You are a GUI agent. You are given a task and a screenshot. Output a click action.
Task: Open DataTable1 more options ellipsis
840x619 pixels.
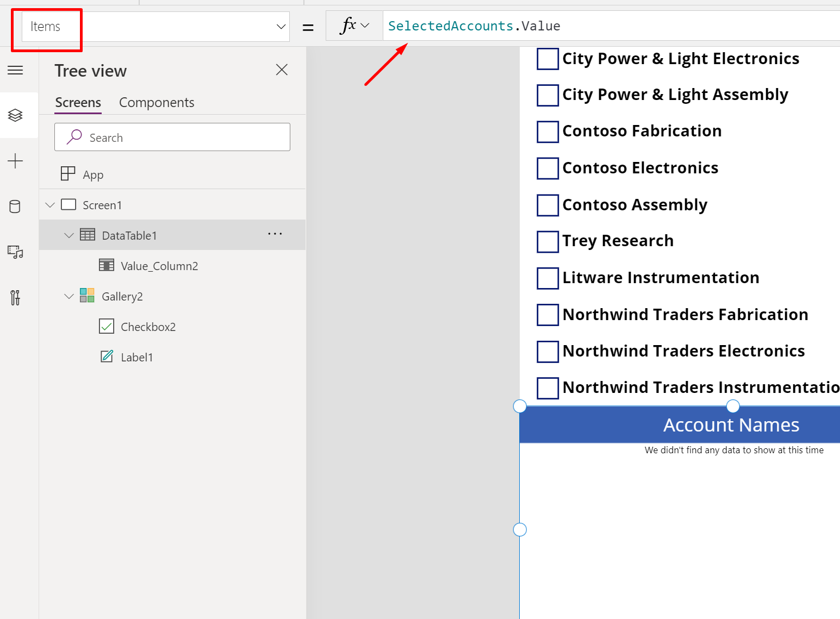click(x=275, y=234)
